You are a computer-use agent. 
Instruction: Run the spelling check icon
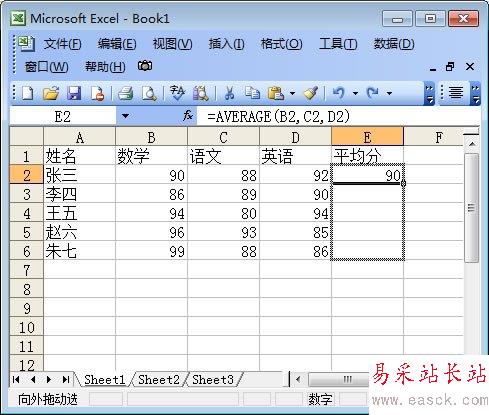(177, 93)
